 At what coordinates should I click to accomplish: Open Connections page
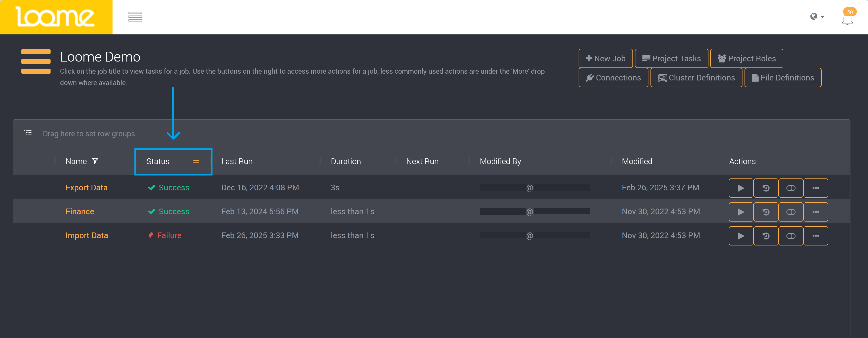point(613,77)
